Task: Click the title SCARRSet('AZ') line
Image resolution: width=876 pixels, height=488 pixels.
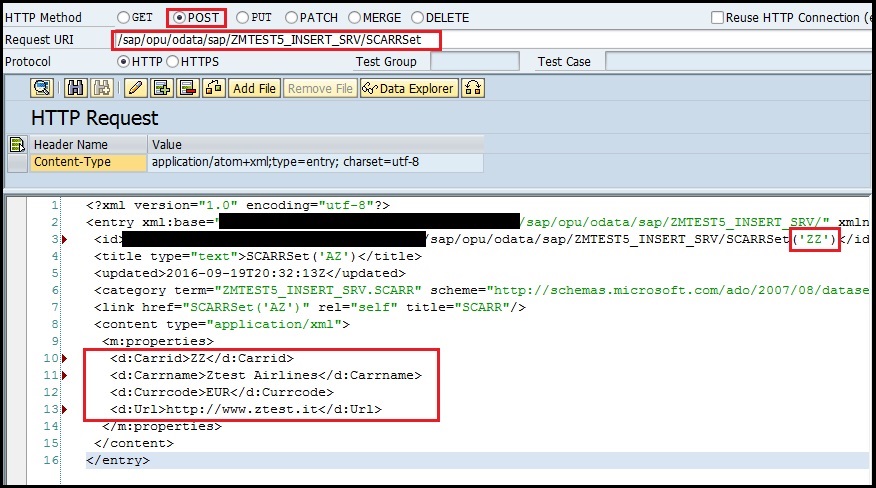Action: [x=258, y=256]
